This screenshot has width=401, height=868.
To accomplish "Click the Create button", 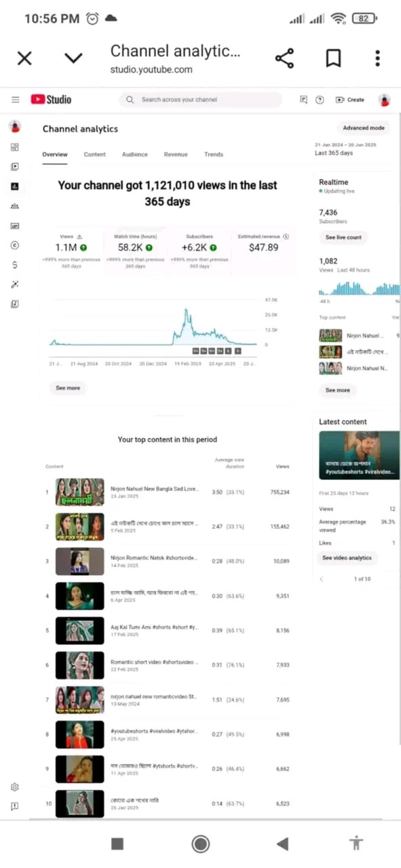I will 350,100.
